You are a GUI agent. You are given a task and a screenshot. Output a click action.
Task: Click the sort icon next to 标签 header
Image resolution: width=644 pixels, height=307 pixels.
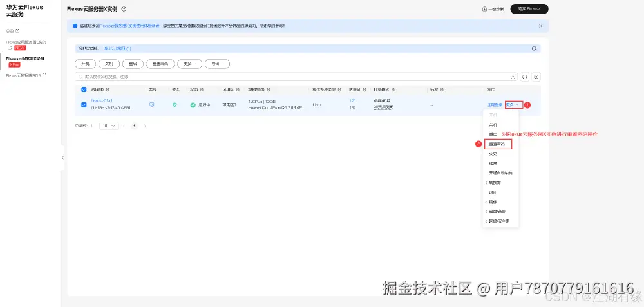[x=442, y=89]
